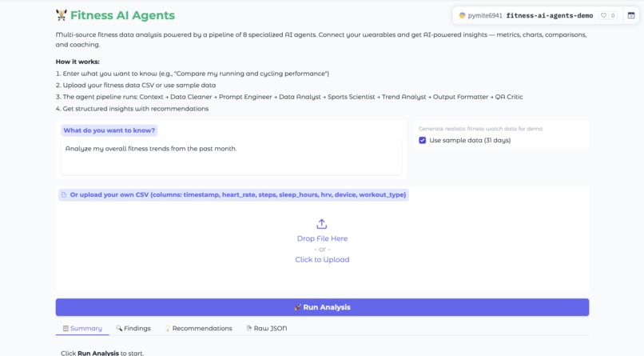The height and width of the screenshot is (356, 644).
Task: Click the pymite6941 avatar icon
Action: pos(462,16)
